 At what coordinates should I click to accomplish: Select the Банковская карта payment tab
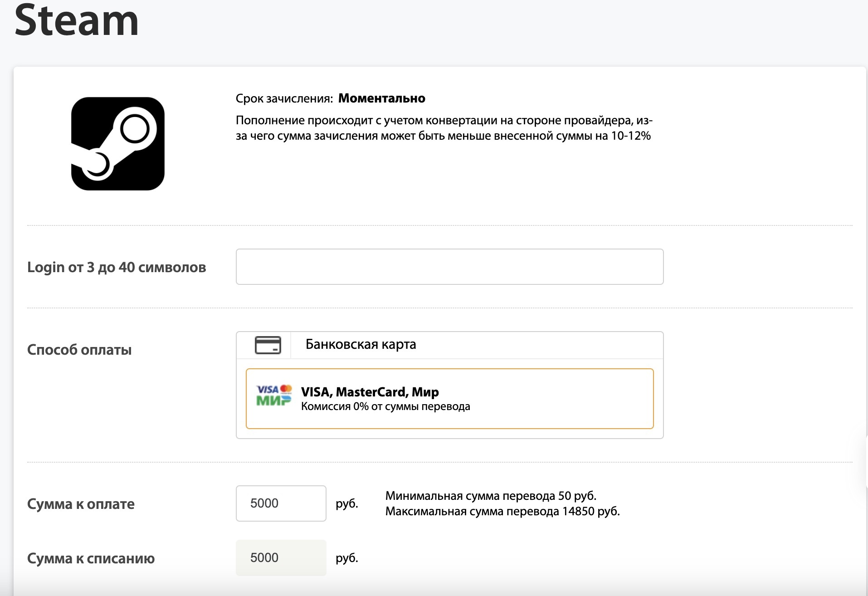pos(361,345)
